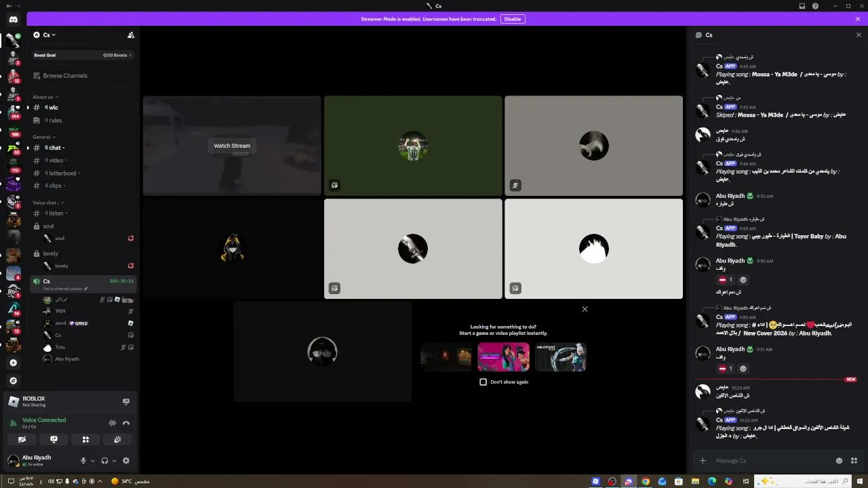Disable Streamer Mode from the banner
Image resolution: width=868 pixels, height=488 pixels.
[x=513, y=19]
